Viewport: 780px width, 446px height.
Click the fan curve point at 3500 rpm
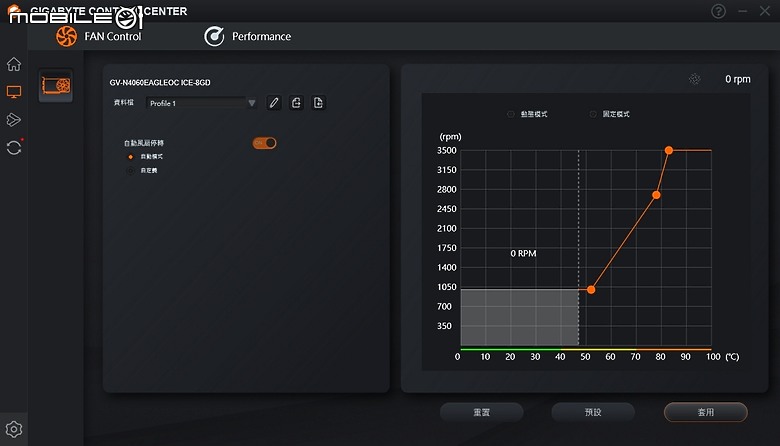(669, 150)
